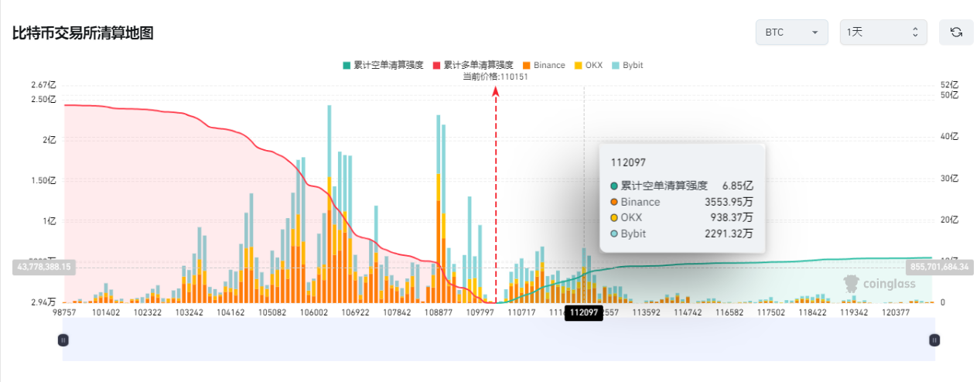This screenshot has height=382, width=980.
Task: Click the 112097 highlighted price axis label
Action: click(x=583, y=312)
